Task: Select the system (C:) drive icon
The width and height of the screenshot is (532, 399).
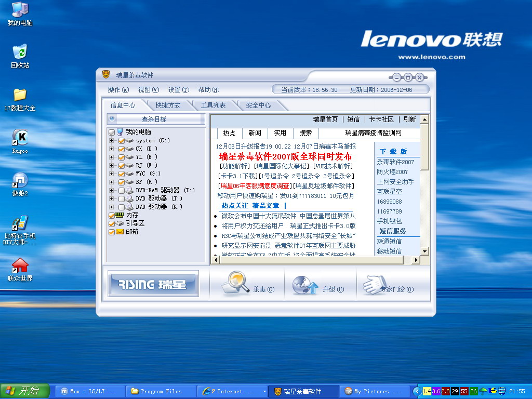Action: click(129, 140)
